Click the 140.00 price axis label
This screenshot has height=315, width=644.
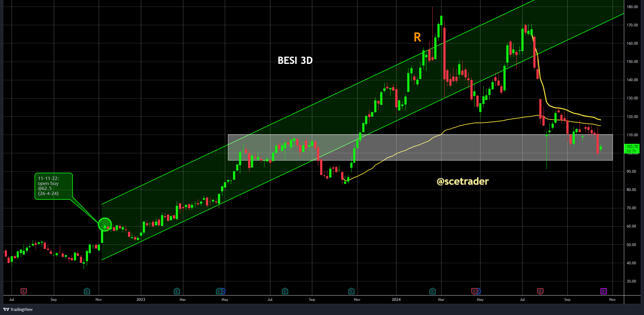tap(632, 80)
